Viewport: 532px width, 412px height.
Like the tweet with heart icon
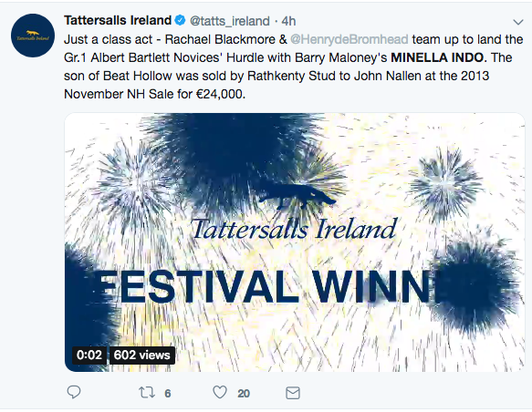pyautogui.click(x=220, y=392)
